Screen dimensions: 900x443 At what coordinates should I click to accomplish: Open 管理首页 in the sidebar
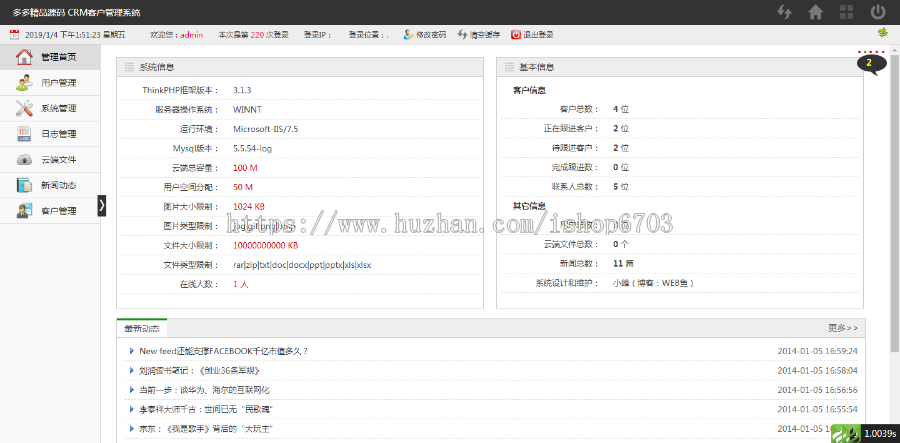50,57
